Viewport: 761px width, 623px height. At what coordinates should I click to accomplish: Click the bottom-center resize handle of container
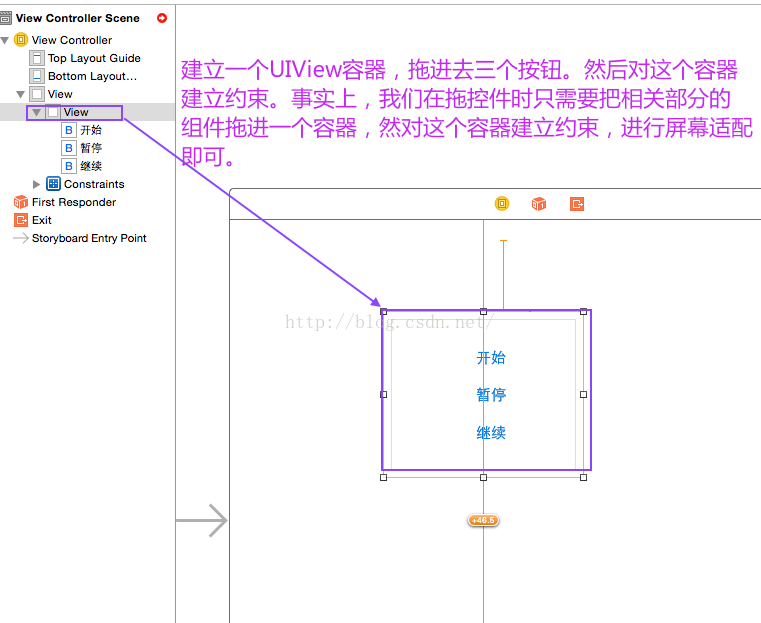(x=483, y=477)
